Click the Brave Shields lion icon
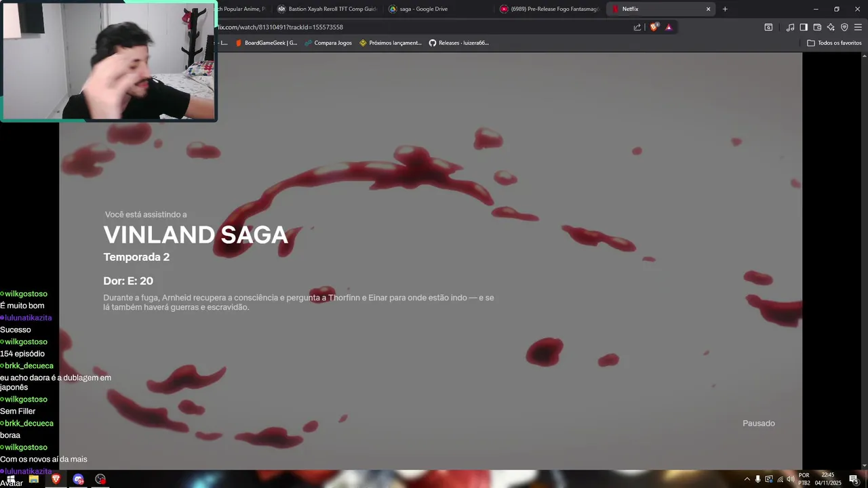Viewport: 868px width, 488px height. pos(654,27)
